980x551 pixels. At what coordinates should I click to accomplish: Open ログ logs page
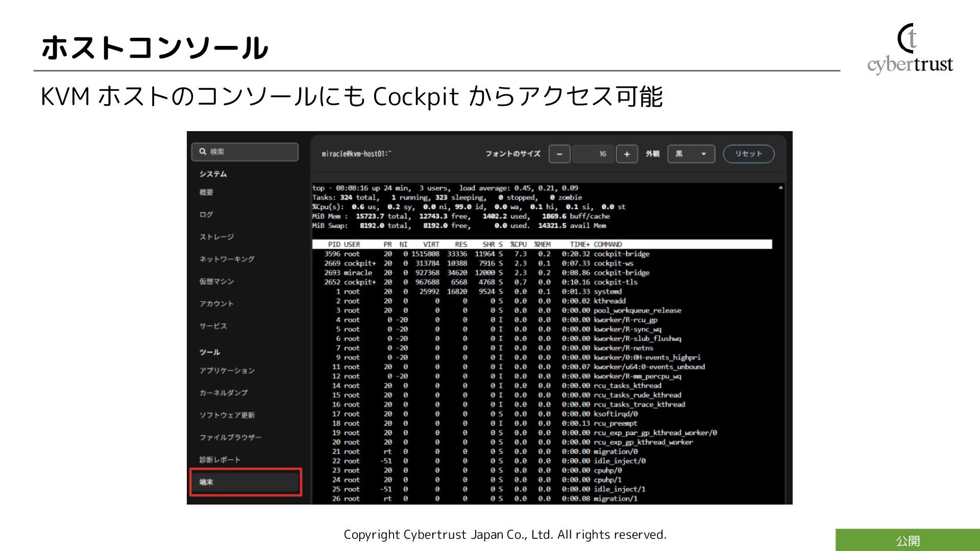point(206,215)
